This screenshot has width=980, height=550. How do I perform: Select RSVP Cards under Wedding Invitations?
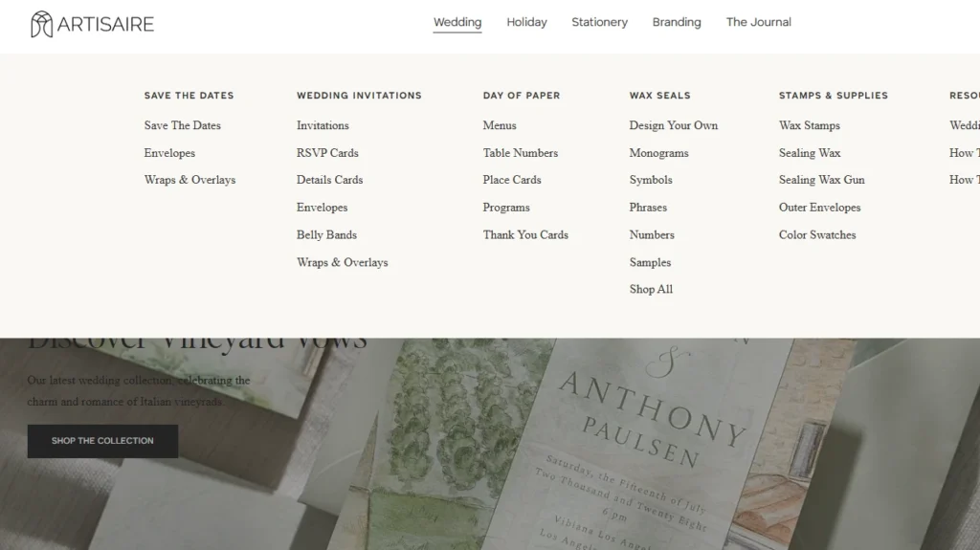tap(327, 153)
